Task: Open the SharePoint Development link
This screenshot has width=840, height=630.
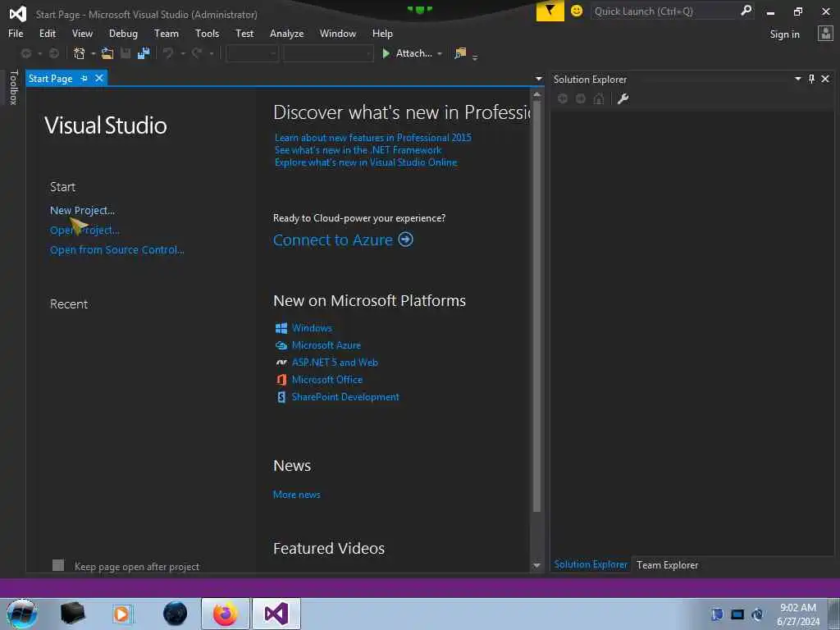Action: [345, 397]
